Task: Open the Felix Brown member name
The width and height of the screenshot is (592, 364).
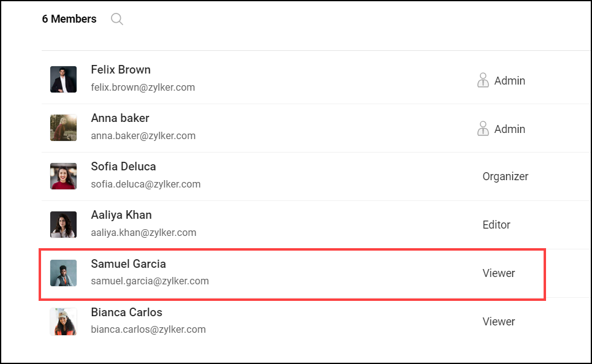Action: (x=121, y=70)
